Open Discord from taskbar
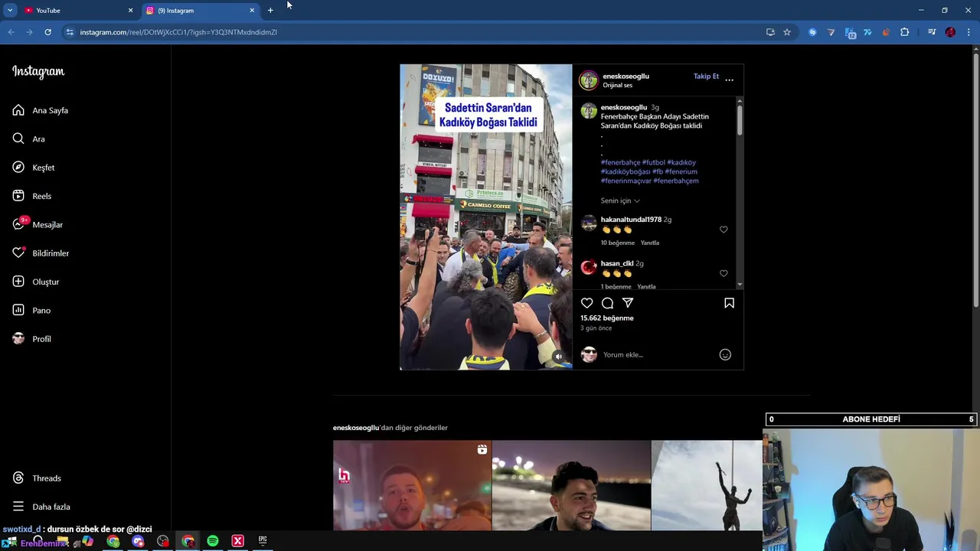This screenshot has width=980, height=551. pos(138,541)
